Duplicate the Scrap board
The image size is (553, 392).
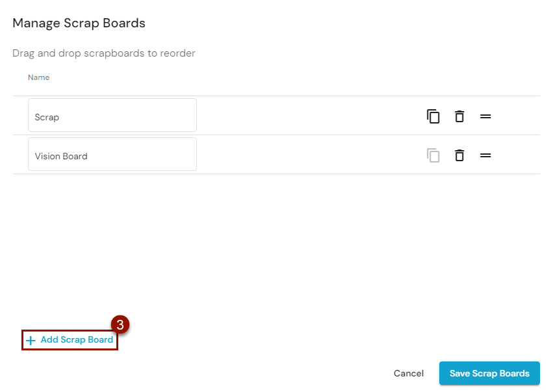(433, 116)
